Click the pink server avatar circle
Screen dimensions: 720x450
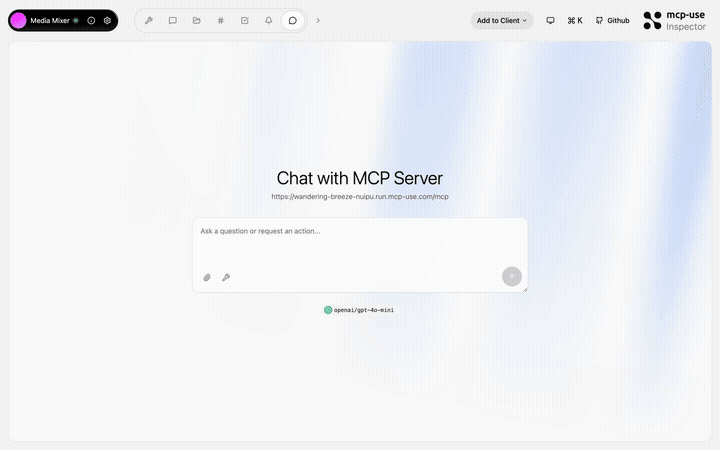tap(19, 20)
